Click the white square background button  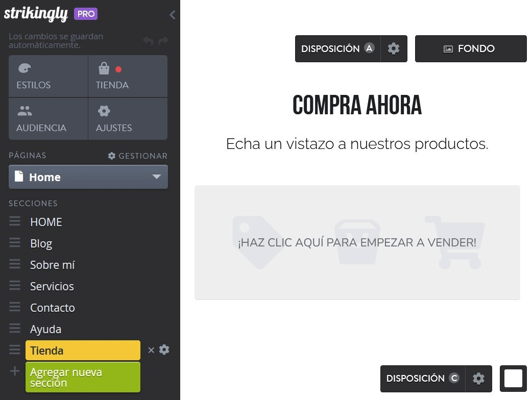(x=513, y=379)
